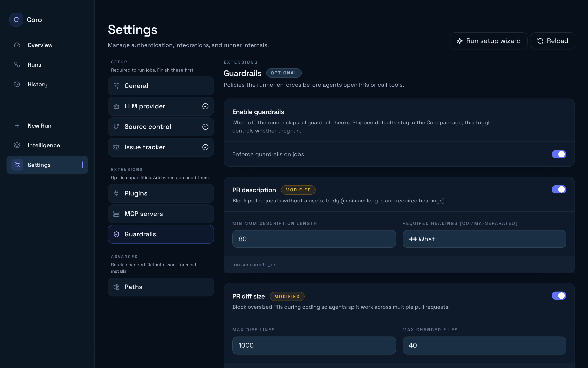Click the 'PR description' heading

point(254,190)
